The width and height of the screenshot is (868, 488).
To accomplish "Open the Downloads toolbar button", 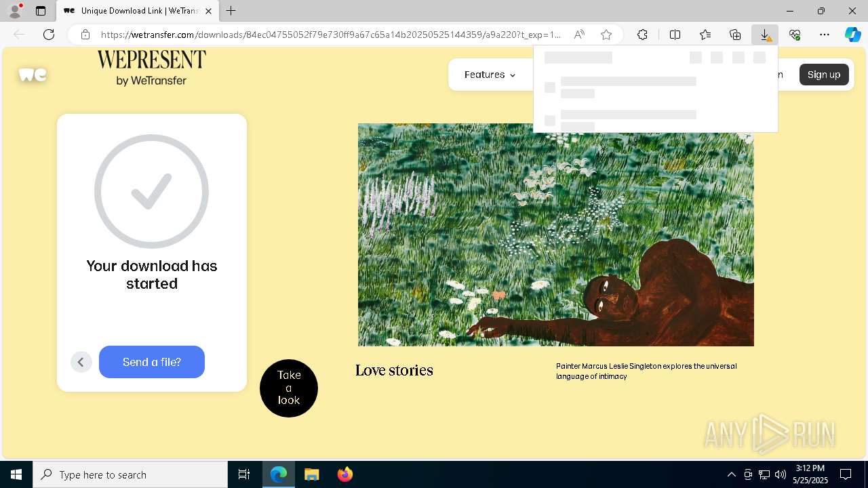I will 765,35.
